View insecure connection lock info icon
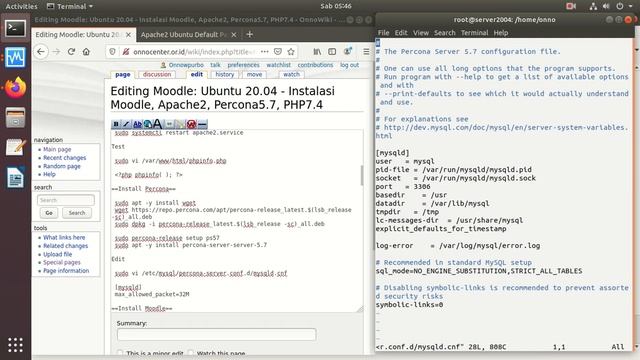Screen dimensions: 640x360 pyautogui.click(x=126, y=52)
